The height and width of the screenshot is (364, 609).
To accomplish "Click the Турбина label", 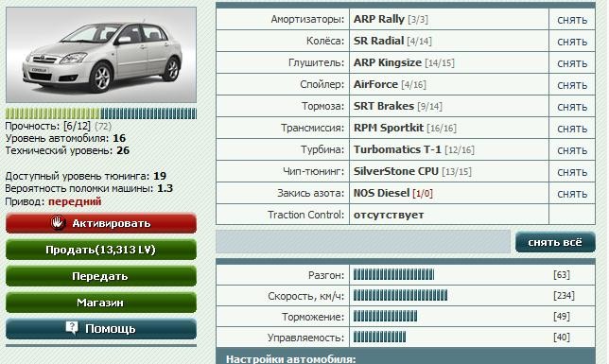I will (x=322, y=150).
